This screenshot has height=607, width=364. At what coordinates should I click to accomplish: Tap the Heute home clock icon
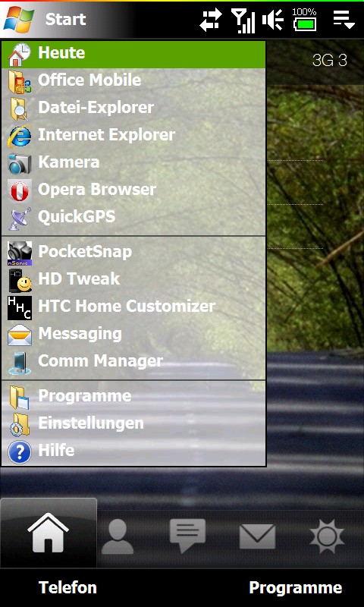[19, 54]
